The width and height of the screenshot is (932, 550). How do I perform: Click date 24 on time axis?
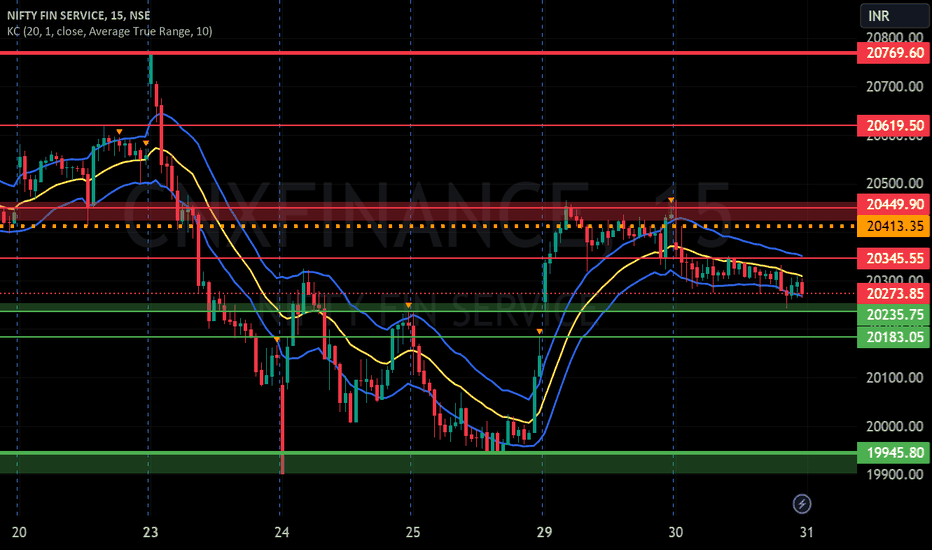(x=282, y=532)
